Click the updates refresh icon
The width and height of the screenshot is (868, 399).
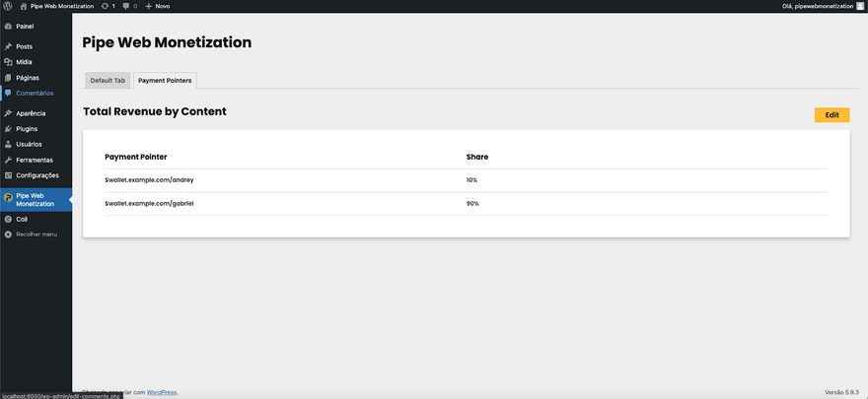(x=105, y=6)
